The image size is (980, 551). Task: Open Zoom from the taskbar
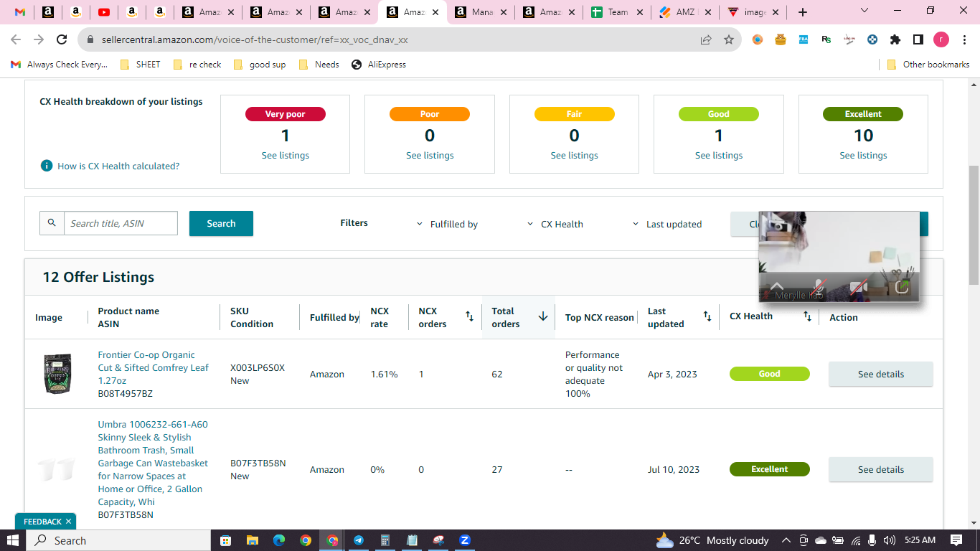tap(465, 540)
